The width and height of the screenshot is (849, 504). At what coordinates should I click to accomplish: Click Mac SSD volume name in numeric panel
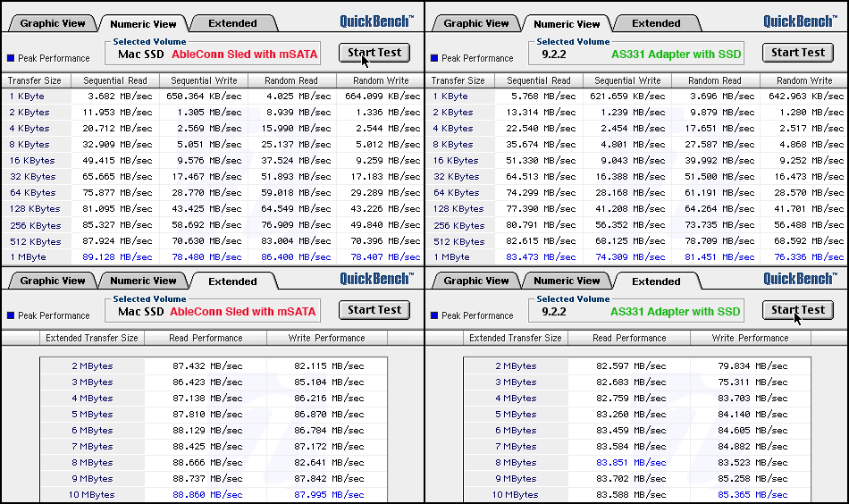141,55
